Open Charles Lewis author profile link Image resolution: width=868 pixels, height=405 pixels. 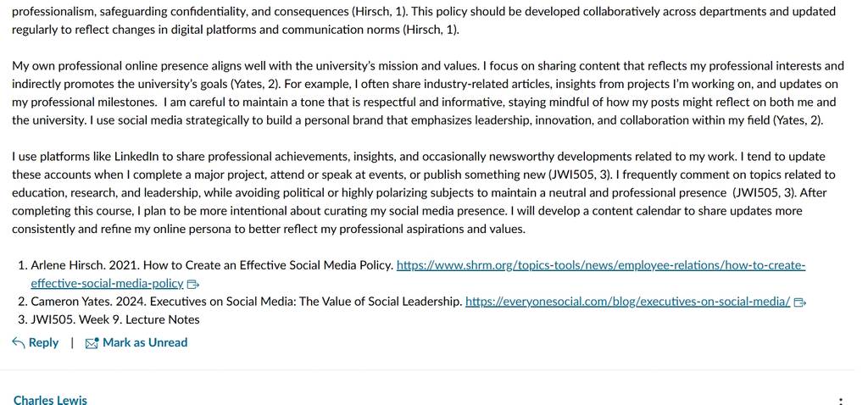pos(50,399)
